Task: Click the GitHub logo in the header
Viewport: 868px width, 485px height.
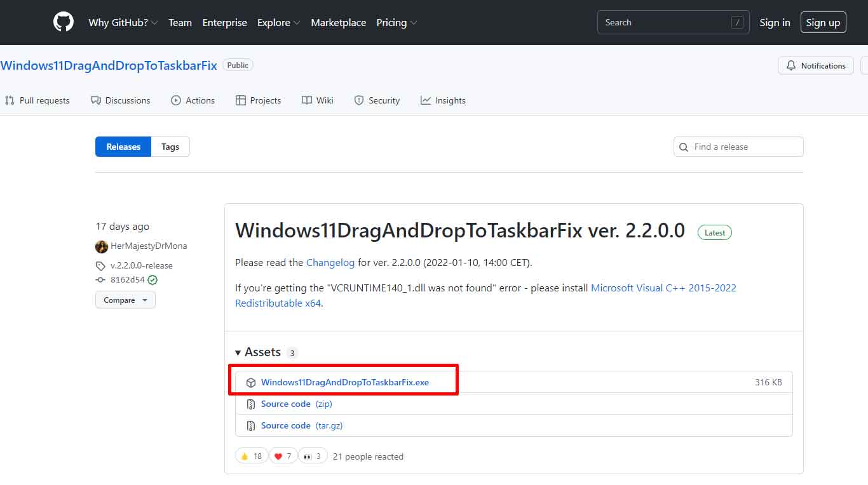Action: pos(63,22)
